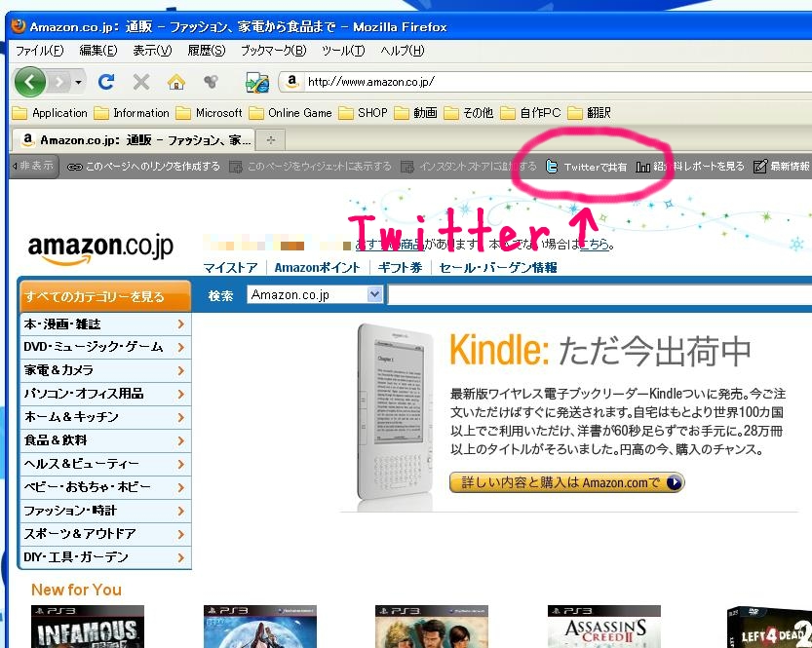Screen dimensions: 812x648
Task: Click the chain link icon in associate bar
Action: point(74,167)
